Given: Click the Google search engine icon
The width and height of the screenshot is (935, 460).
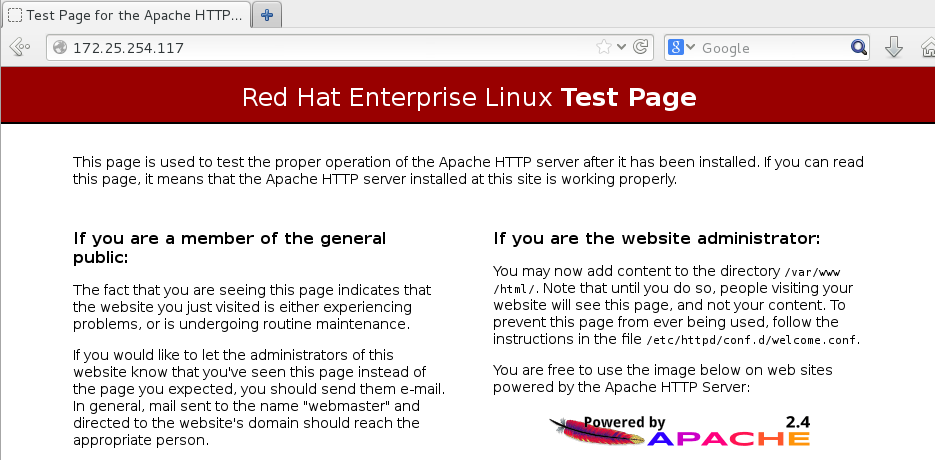Looking at the screenshot, I should coord(676,47).
